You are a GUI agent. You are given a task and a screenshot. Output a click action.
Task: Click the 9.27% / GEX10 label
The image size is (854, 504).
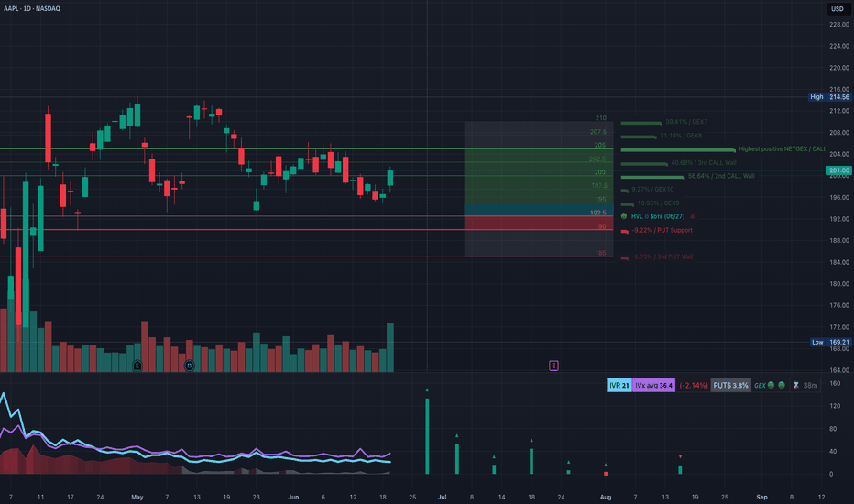(x=652, y=189)
